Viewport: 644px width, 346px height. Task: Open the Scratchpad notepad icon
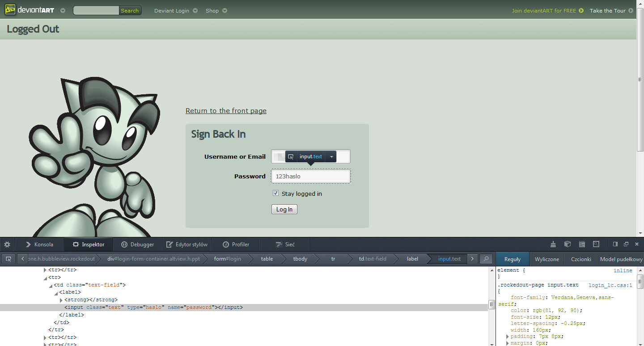[582, 244]
